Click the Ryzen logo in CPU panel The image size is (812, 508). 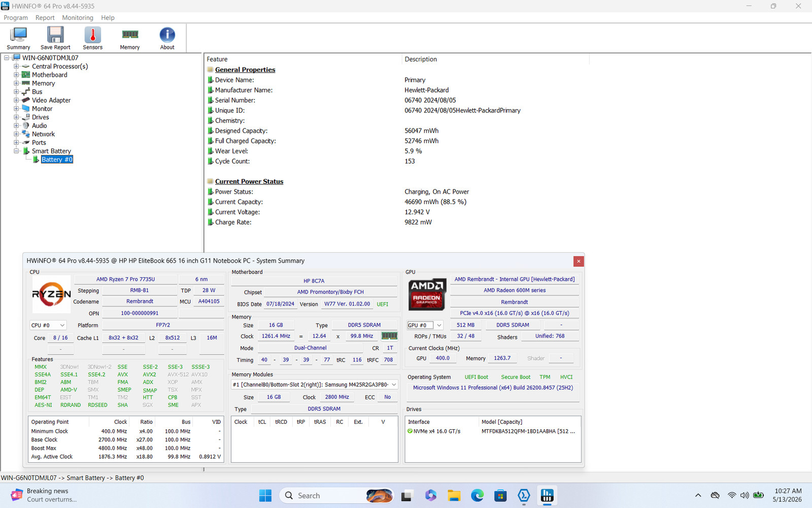coord(51,294)
